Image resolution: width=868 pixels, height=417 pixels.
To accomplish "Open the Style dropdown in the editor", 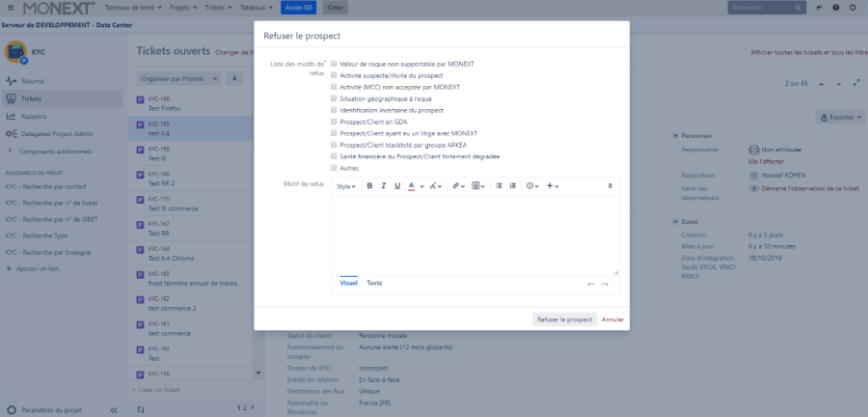I will point(345,185).
